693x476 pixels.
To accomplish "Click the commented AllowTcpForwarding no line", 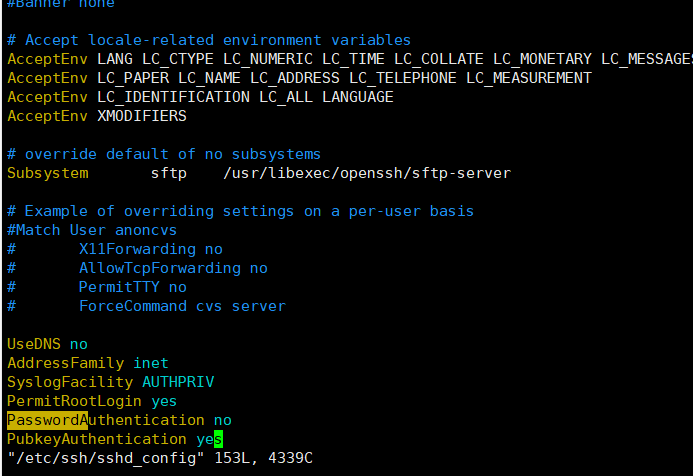I will point(172,268).
